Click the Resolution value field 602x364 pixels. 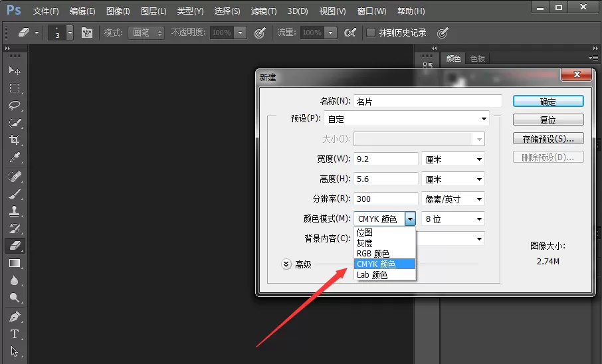point(386,199)
